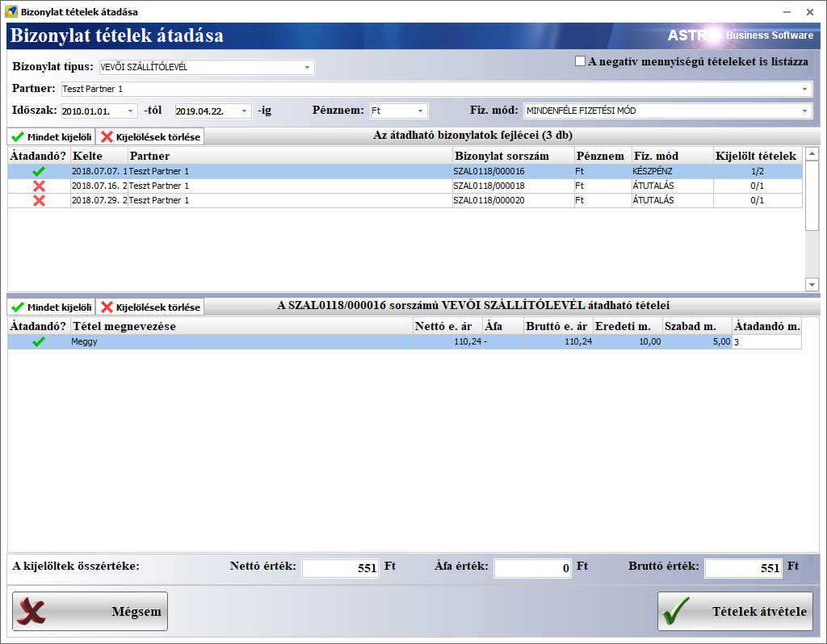827x644 pixels.
Task: Click the Bruttó érték total field
Action: (743, 568)
